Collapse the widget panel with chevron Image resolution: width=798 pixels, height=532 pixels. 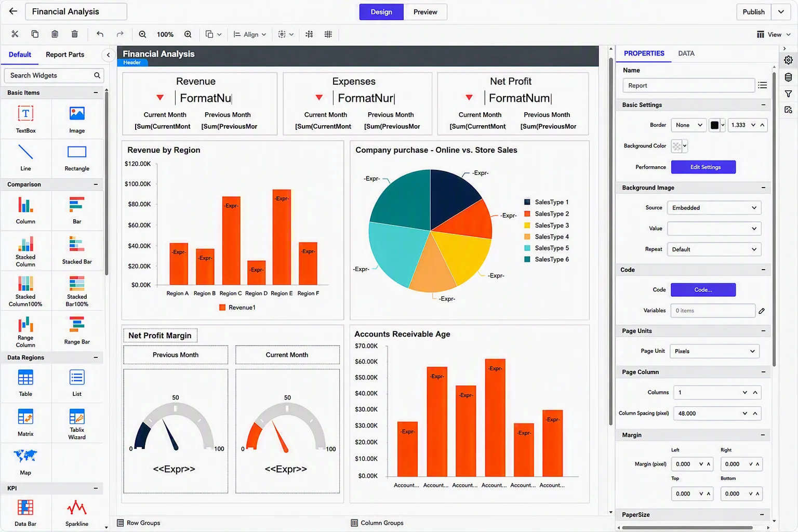click(x=108, y=55)
